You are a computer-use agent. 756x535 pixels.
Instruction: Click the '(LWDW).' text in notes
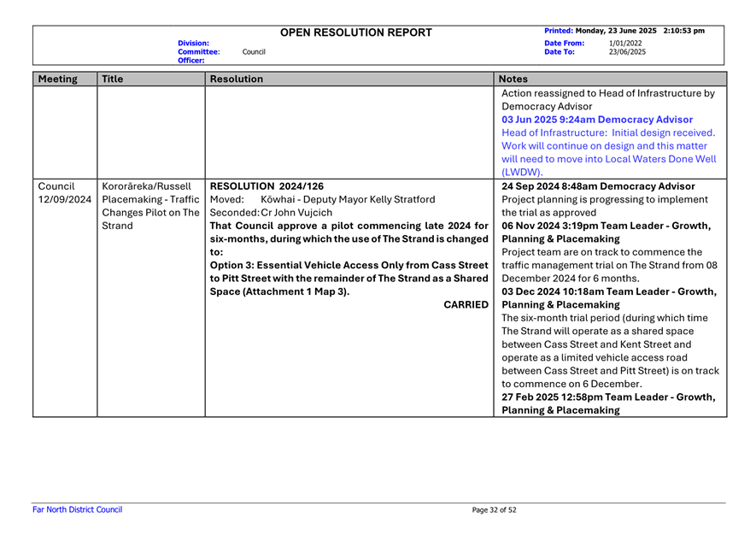(x=522, y=173)
